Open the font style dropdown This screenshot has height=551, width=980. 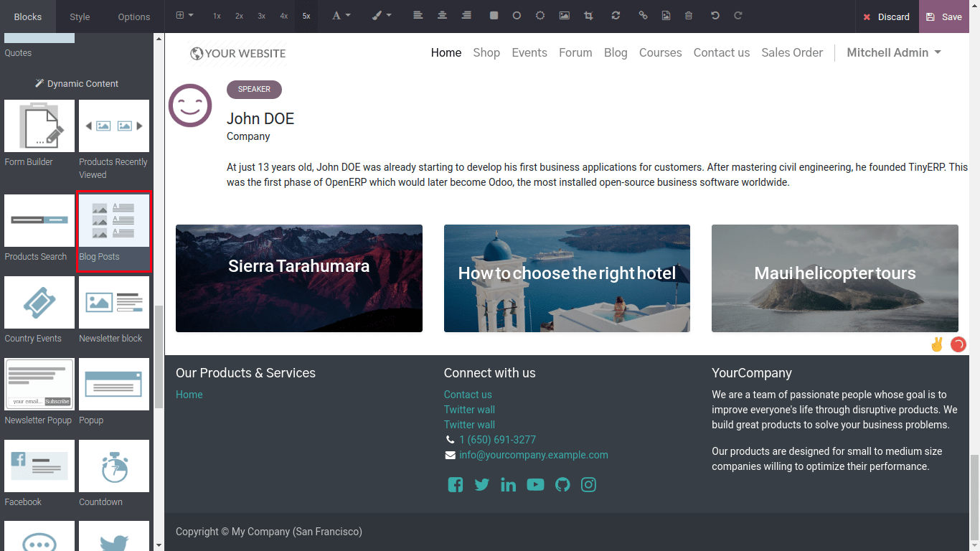click(x=341, y=16)
